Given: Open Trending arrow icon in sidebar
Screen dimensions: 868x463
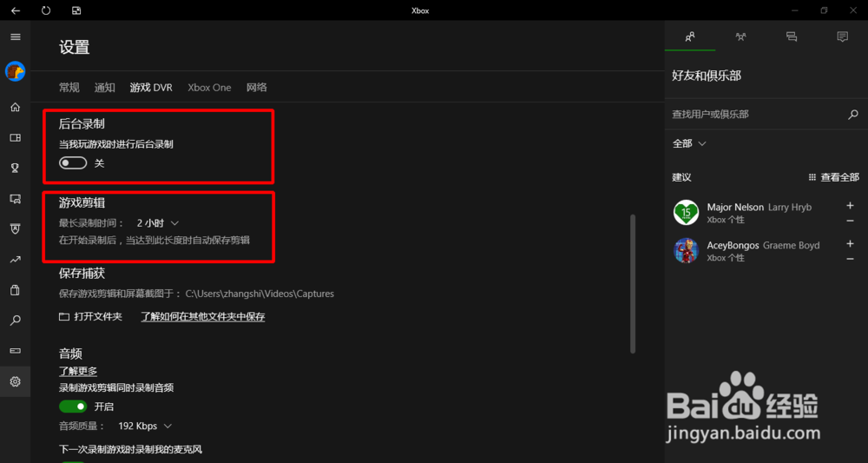Looking at the screenshot, I should [x=16, y=259].
